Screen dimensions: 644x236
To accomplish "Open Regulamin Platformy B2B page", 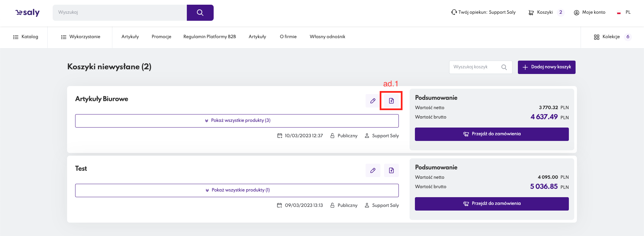I will pos(210,37).
